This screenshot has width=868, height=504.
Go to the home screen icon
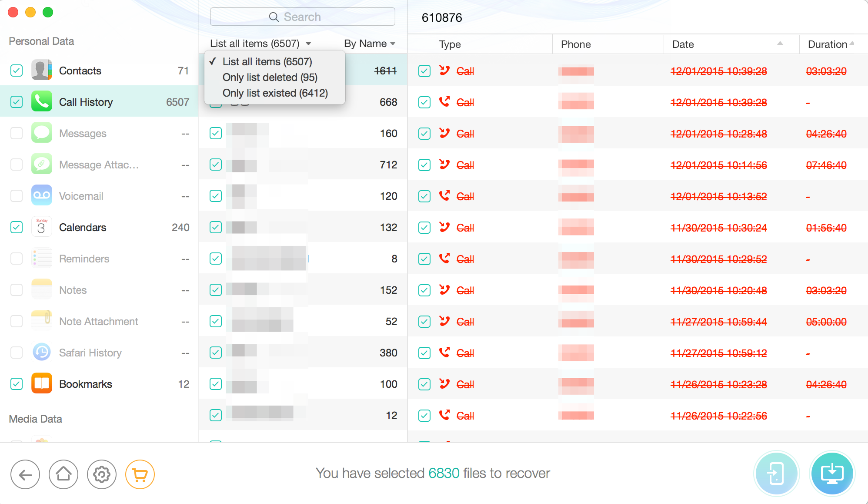pos(63,474)
